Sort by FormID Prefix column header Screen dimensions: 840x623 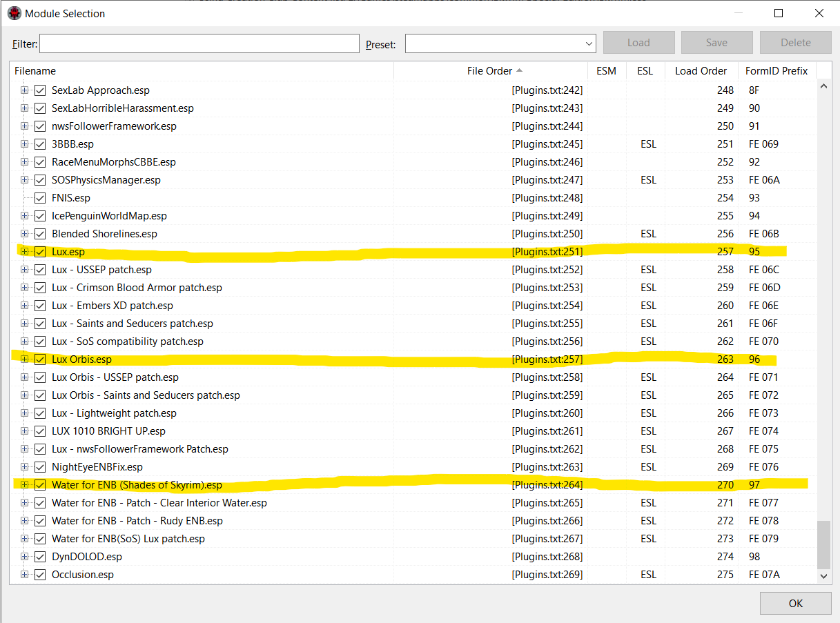click(x=776, y=71)
